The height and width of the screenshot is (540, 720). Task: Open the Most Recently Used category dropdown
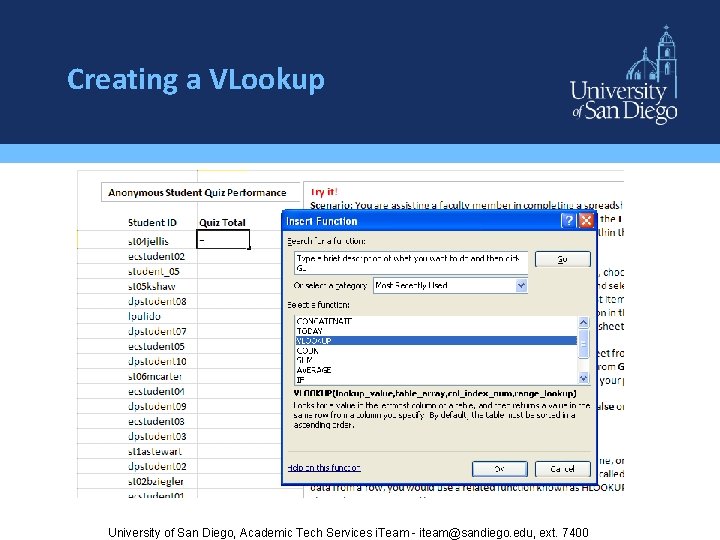click(x=521, y=286)
